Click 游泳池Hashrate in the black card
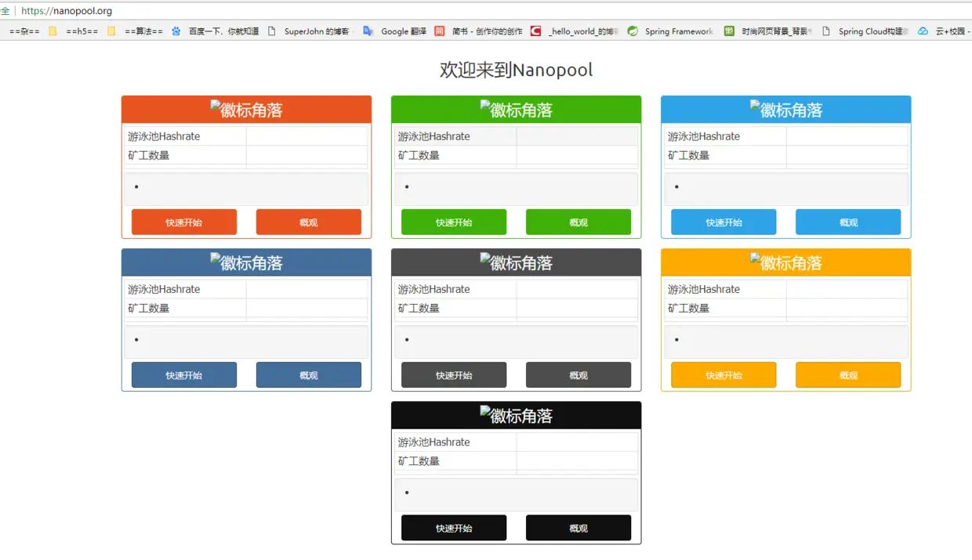Image resolution: width=972 pixels, height=560 pixels. 433,442
